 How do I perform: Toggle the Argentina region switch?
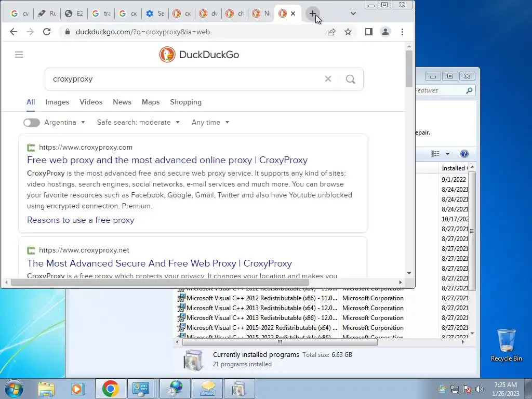[x=32, y=123]
